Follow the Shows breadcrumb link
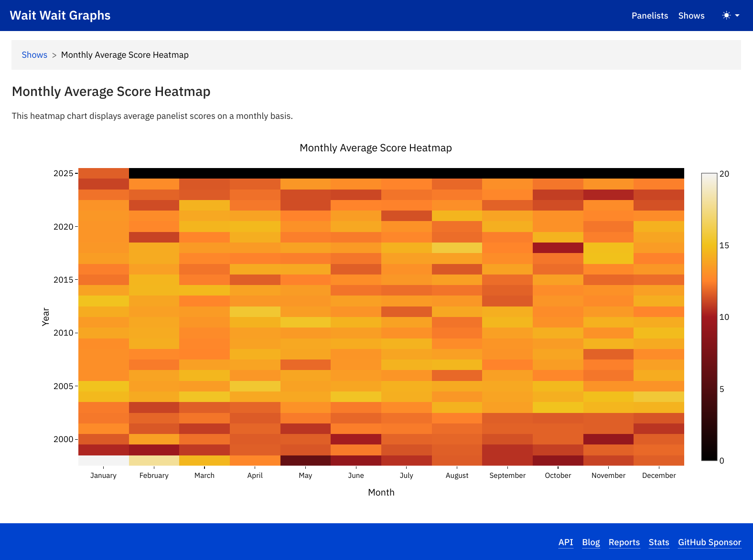This screenshot has width=753, height=560. [x=34, y=55]
